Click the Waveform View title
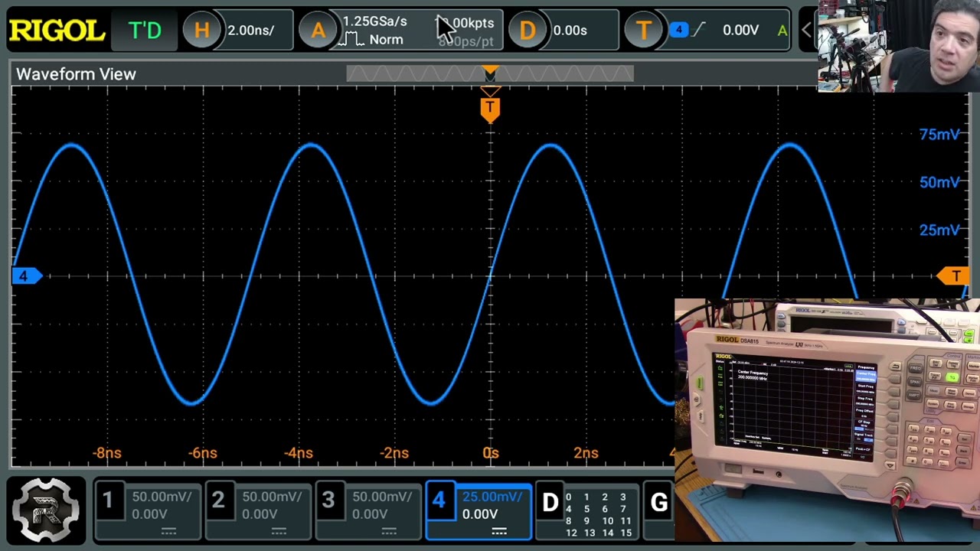The height and width of the screenshot is (551, 980). tap(76, 74)
